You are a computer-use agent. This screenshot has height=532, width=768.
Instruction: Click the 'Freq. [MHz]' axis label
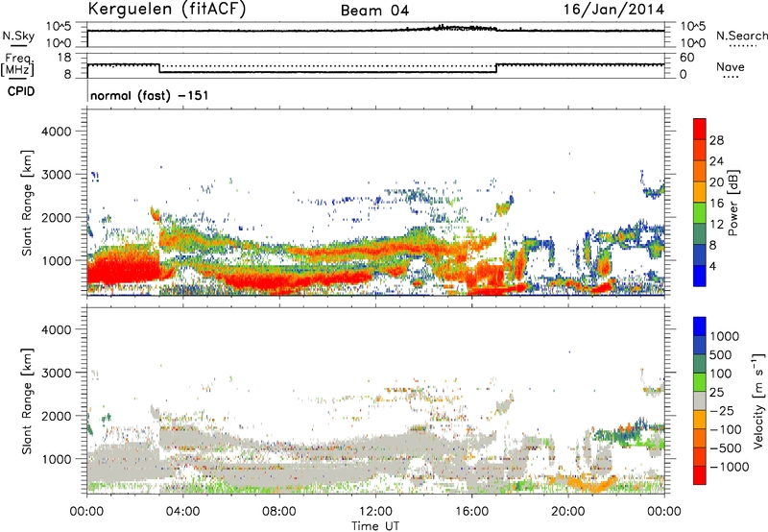[x=17, y=65]
